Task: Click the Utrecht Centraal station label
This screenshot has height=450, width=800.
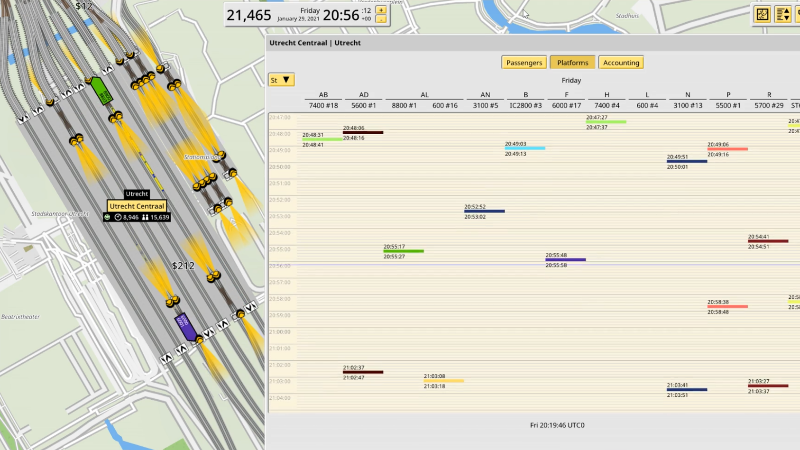Action: (x=138, y=206)
